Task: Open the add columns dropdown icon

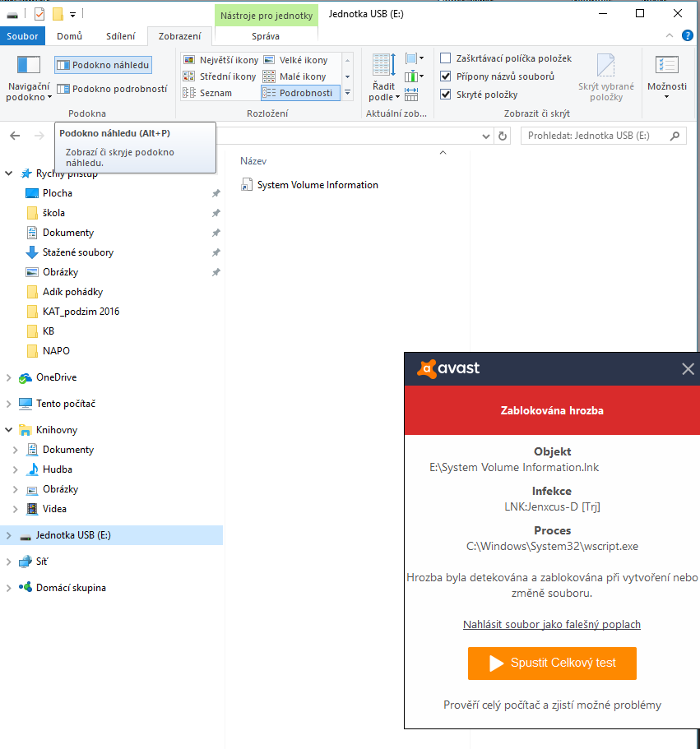Action: coord(414,76)
